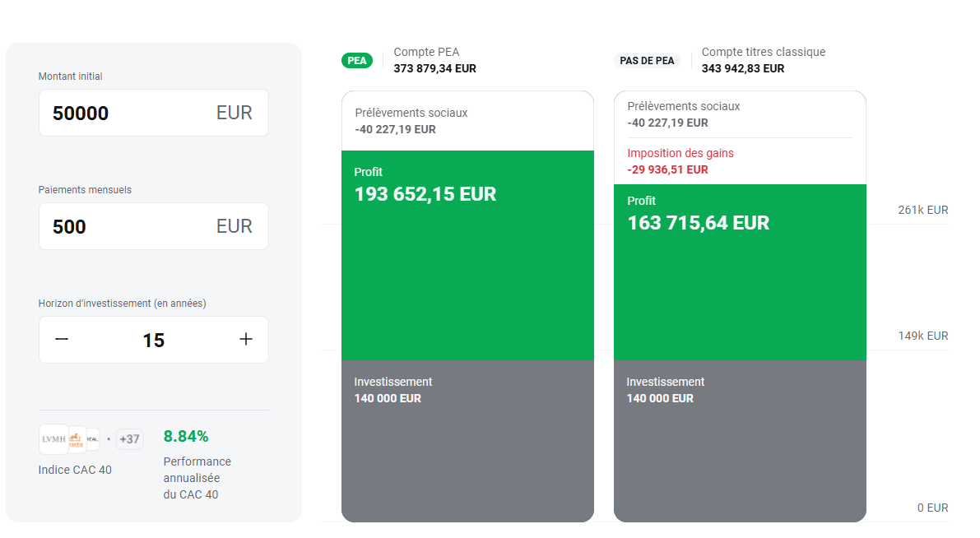Click the Compte titres classique title
980x538 pixels.
763,52
